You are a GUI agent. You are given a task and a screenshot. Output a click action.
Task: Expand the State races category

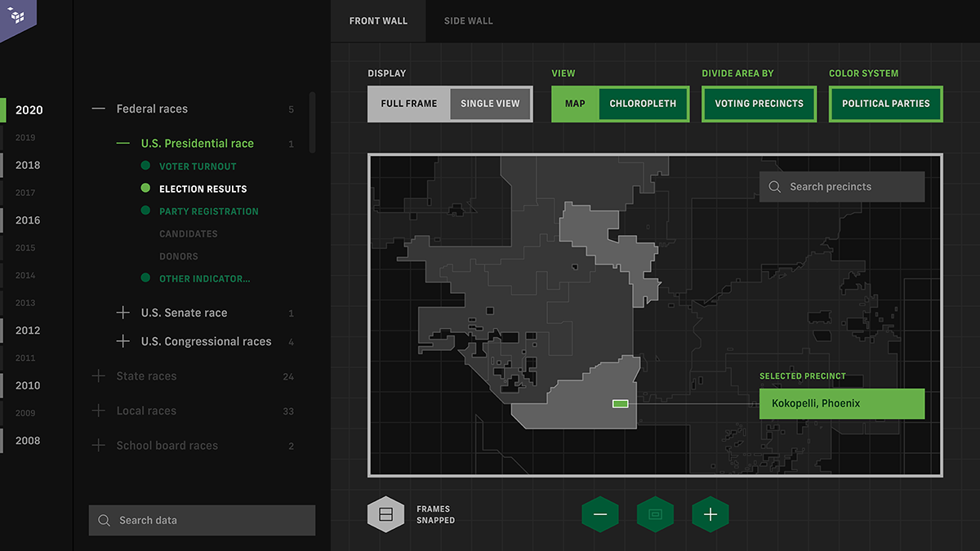99,376
